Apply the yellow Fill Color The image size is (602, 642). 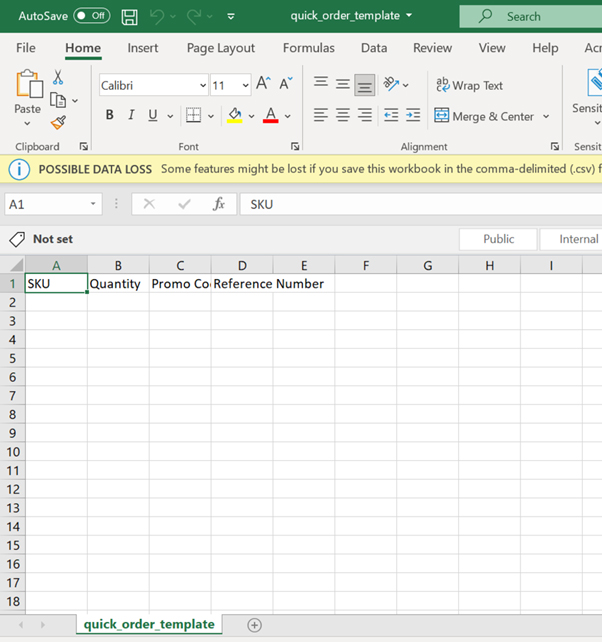click(x=235, y=115)
